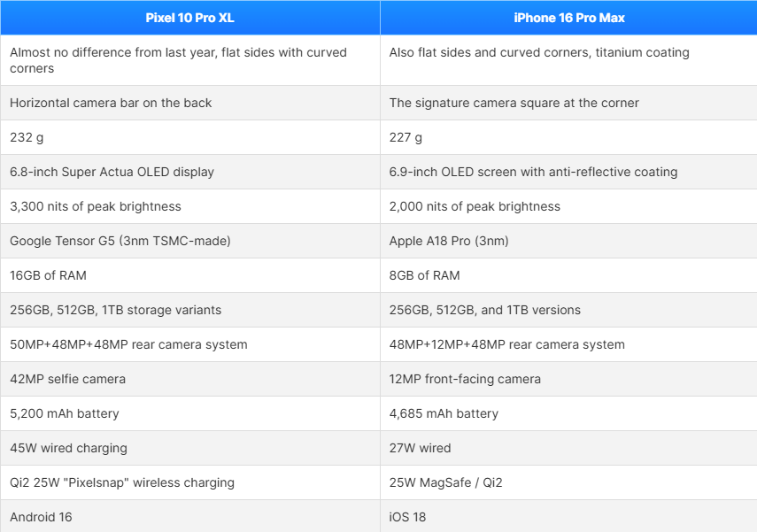Select the 42MP selfie camera cell
The height and width of the screenshot is (532, 757).
pyautogui.click(x=190, y=379)
